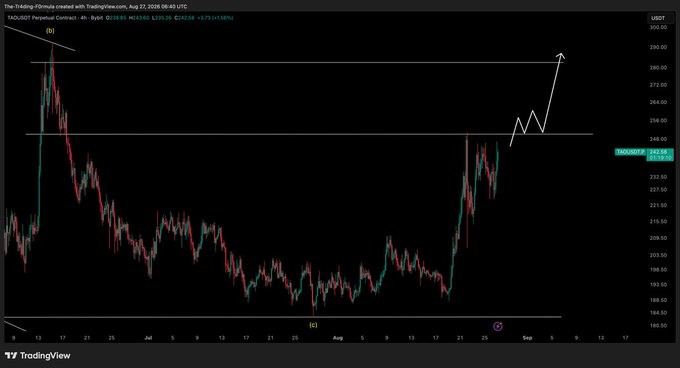The image size is (680, 368).
Task: Click the +3.73 (+1.56%) change value
Action: 215,18
